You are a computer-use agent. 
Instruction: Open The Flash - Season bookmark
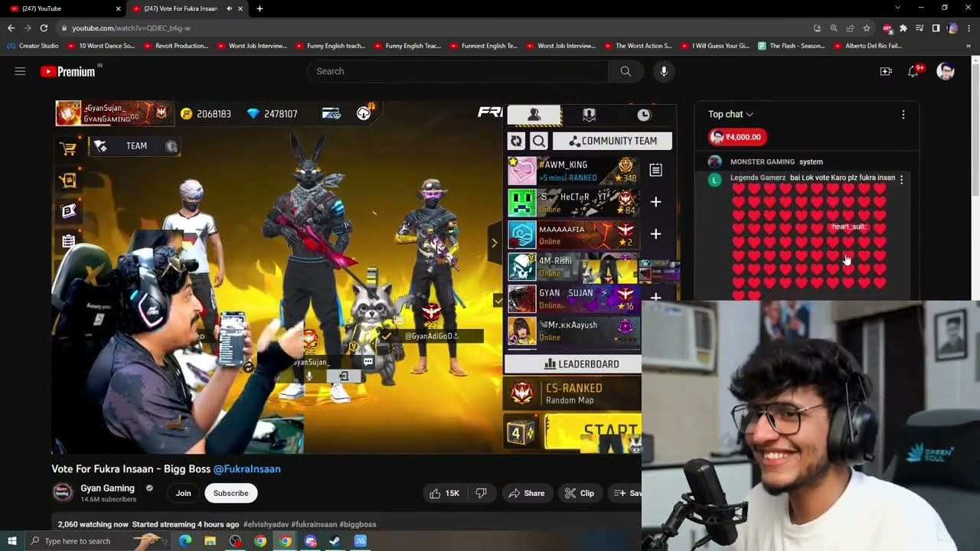pyautogui.click(x=792, y=46)
